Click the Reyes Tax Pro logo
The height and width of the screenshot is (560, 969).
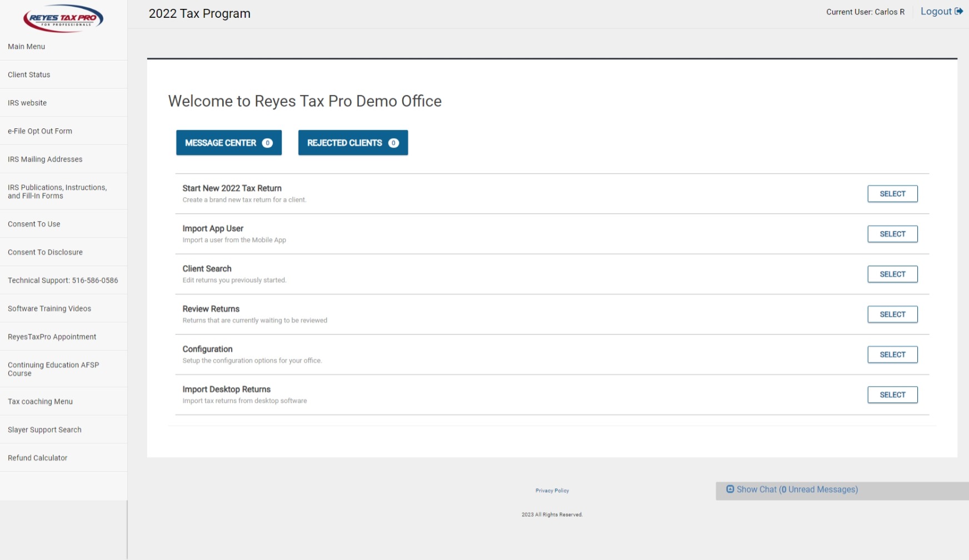(x=63, y=18)
